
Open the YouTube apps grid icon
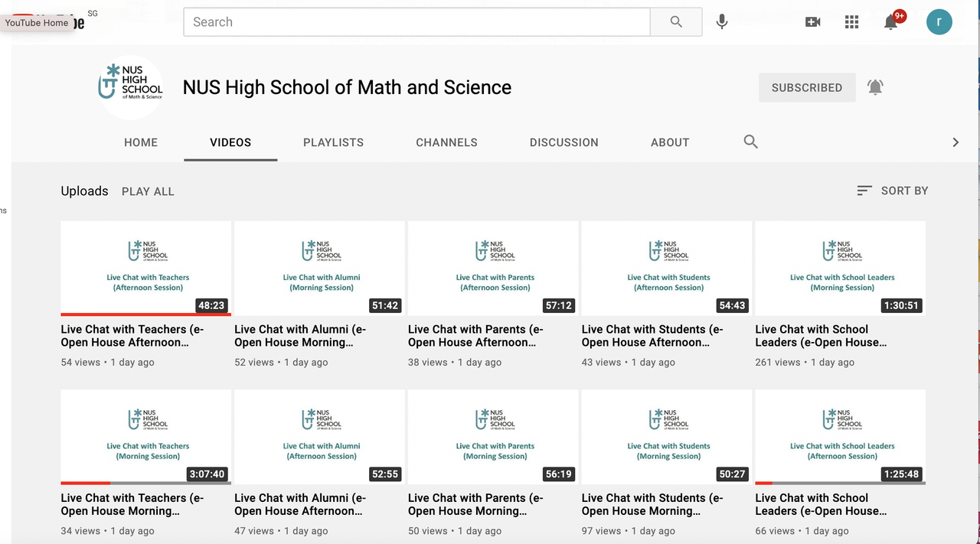click(851, 22)
